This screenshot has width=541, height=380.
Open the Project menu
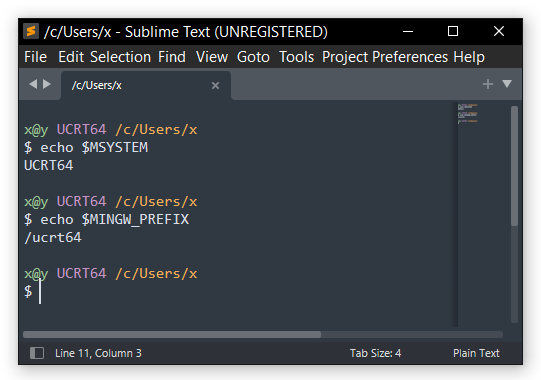click(345, 58)
